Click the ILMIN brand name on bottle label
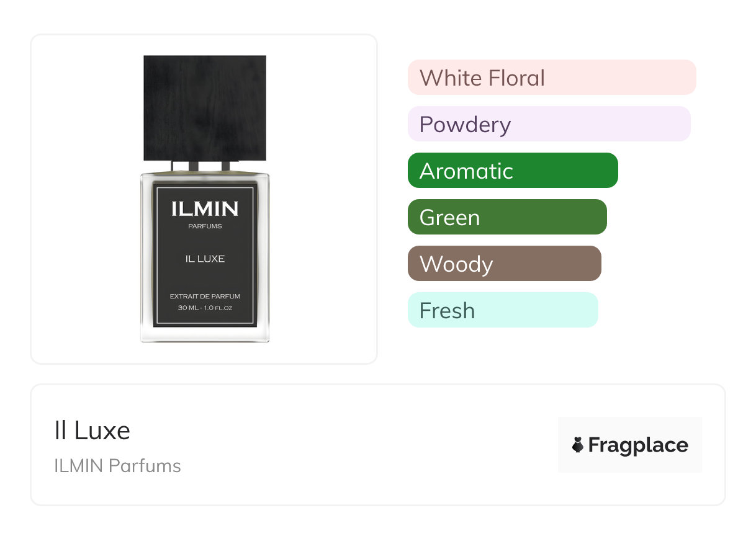756x536 pixels. coord(205,209)
